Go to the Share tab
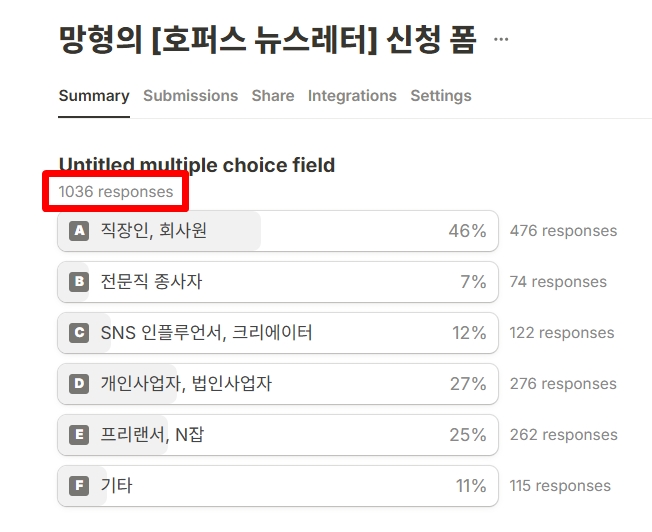 click(273, 96)
